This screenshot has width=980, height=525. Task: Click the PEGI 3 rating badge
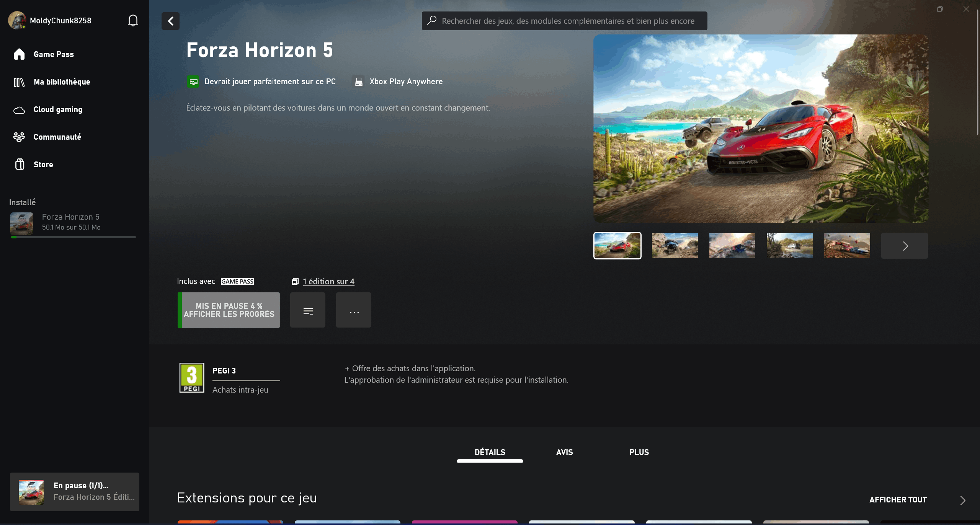point(192,378)
